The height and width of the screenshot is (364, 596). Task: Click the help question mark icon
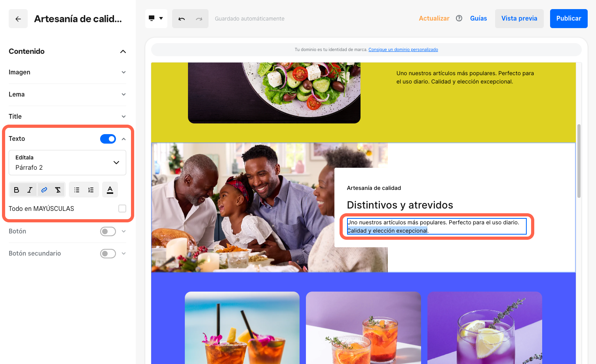tap(459, 18)
